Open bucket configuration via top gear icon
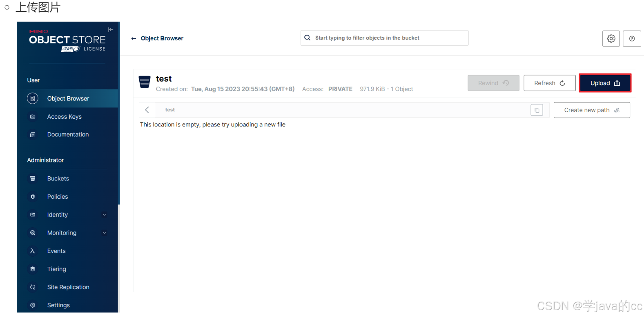Screen dimensions: 644x317 tap(611, 38)
